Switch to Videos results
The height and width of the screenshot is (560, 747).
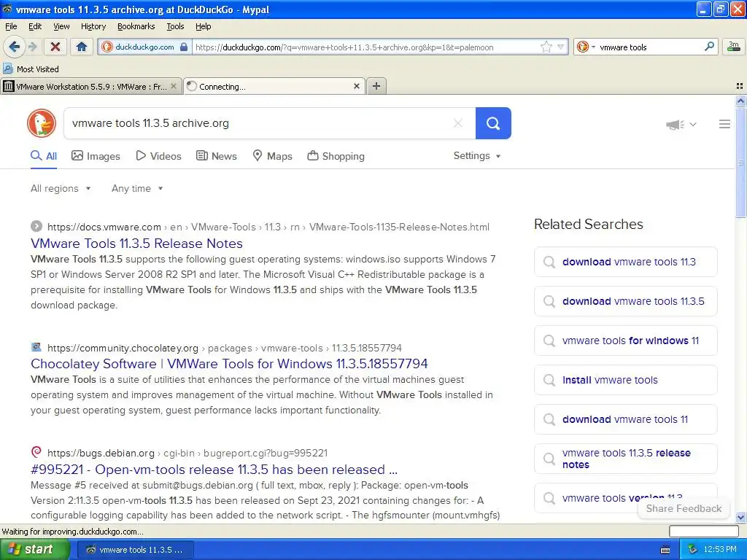coord(158,156)
